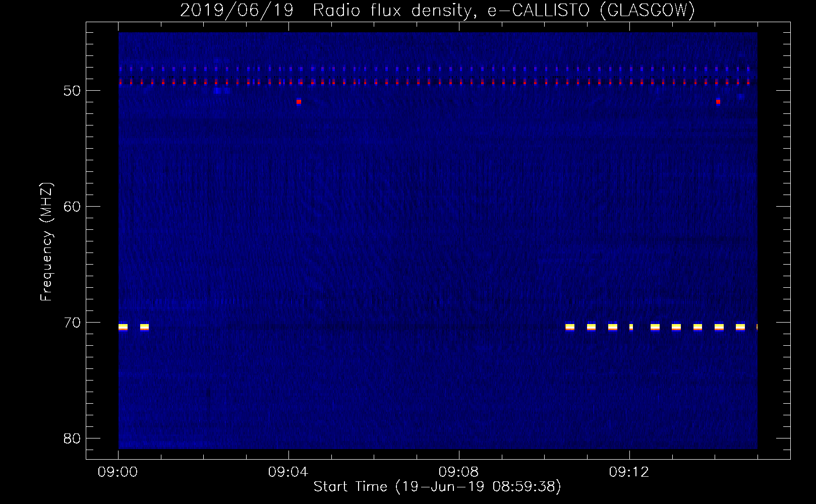Click the 70 frequency tick label
Viewport: 816px width, 504px height.
(72, 323)
